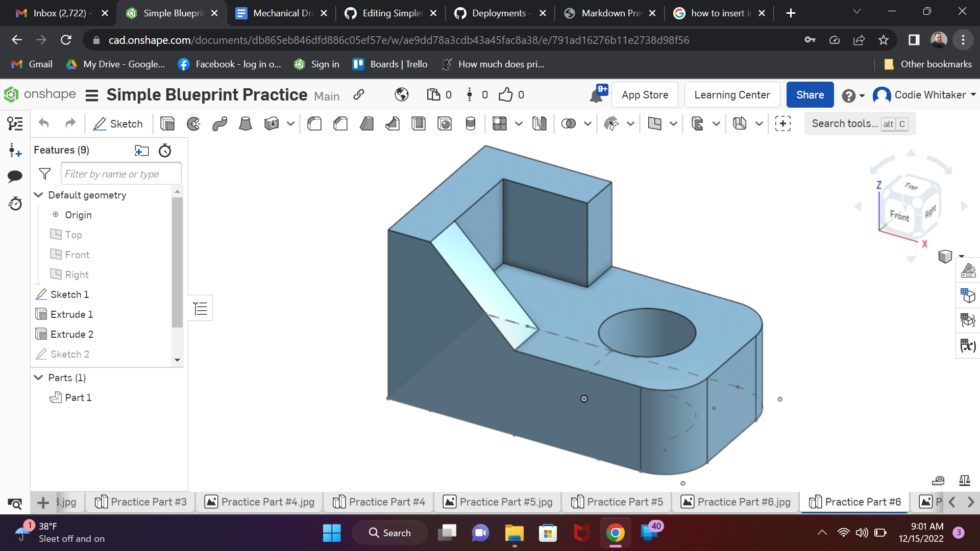Select the Draft tool icon

366,123
